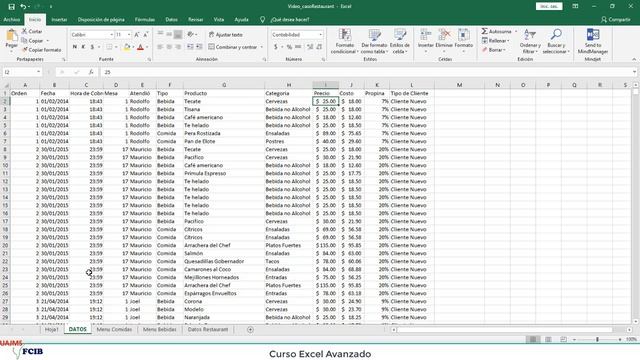Open the Menu Comidas sheet tab
Image resolution: width=640 pixels, height=360 pixels.
click(114, 329)
